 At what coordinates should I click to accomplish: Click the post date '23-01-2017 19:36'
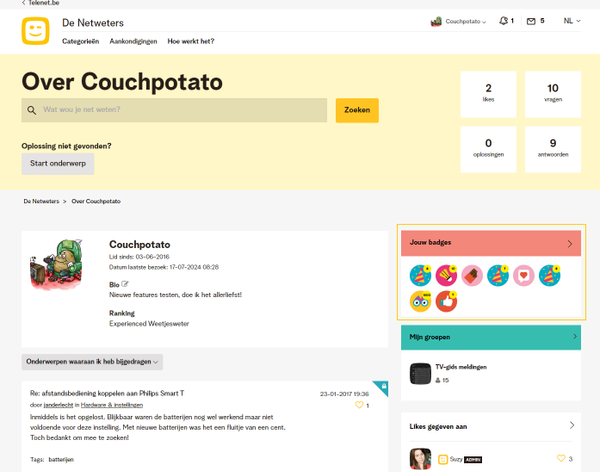pos(344,394)
